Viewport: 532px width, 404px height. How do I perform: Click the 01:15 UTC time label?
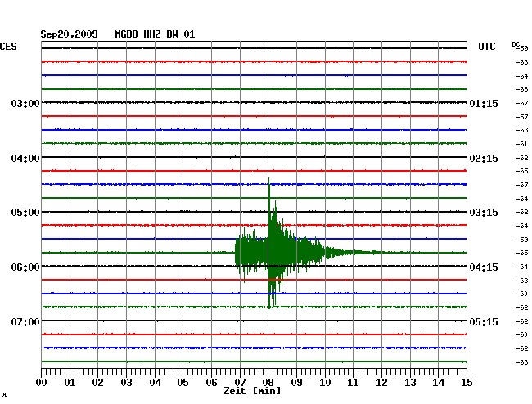point(484,103)
